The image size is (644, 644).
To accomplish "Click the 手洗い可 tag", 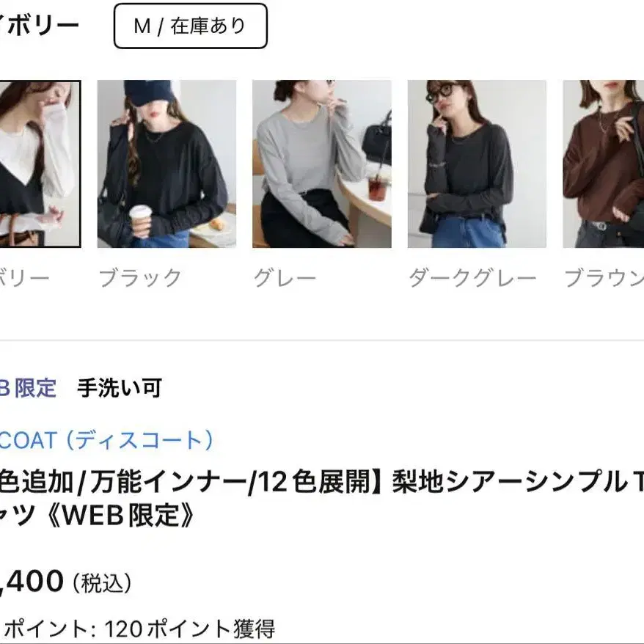I will pyautogui.click(x=120, y=388).
